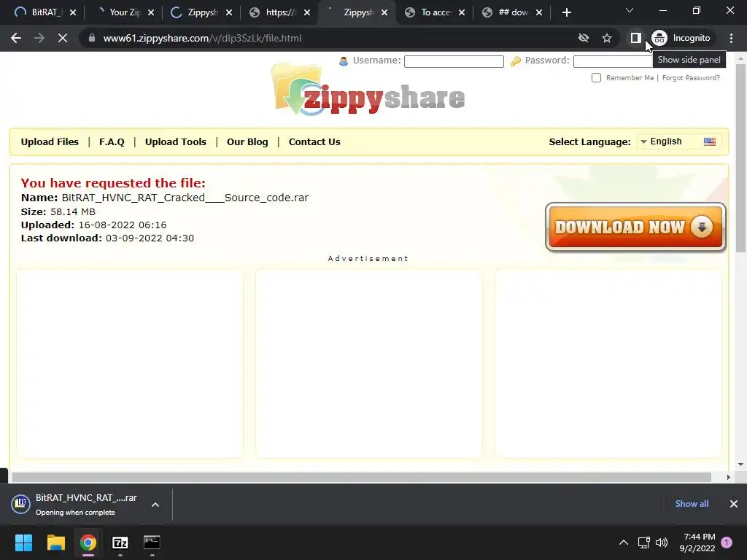This screenshot has width=747, height=560.
Task: Click the Password input field
Action: point(613,61)
